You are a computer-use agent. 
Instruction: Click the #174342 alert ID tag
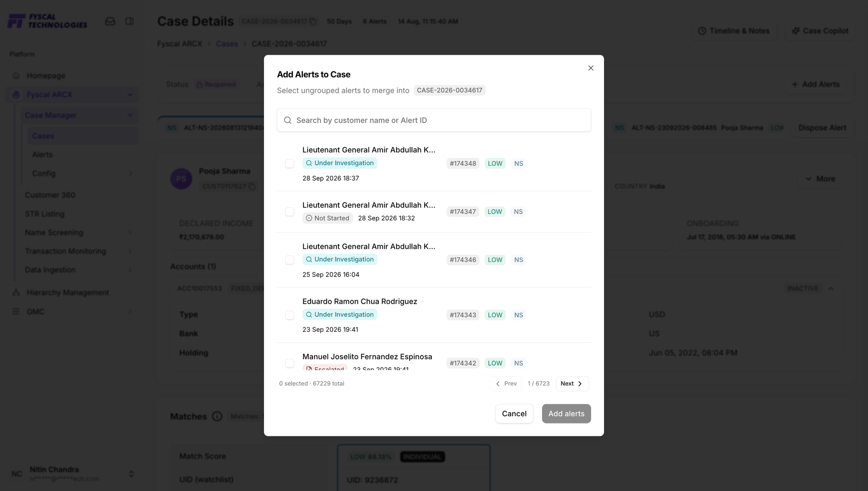(463, 363)
